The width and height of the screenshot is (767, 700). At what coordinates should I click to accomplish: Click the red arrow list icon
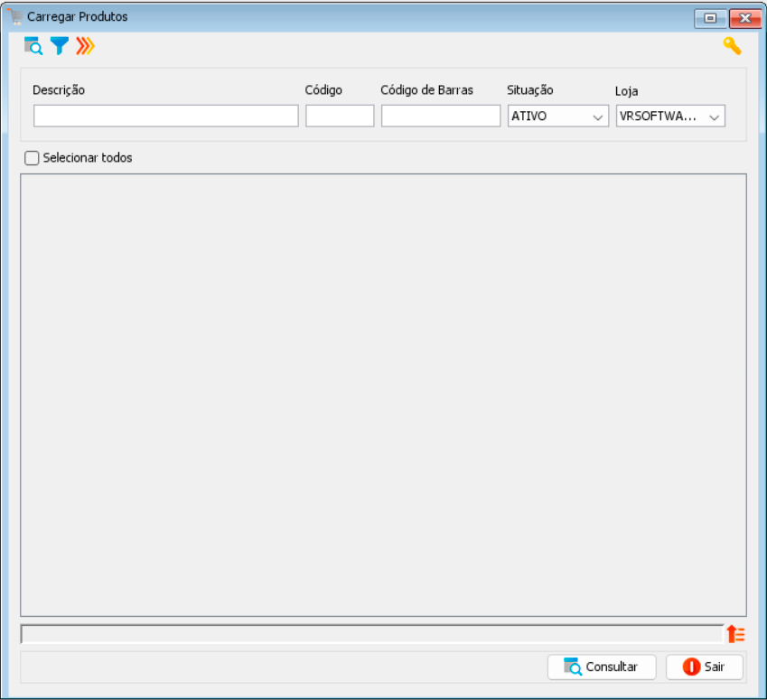[x=735, y=634]
